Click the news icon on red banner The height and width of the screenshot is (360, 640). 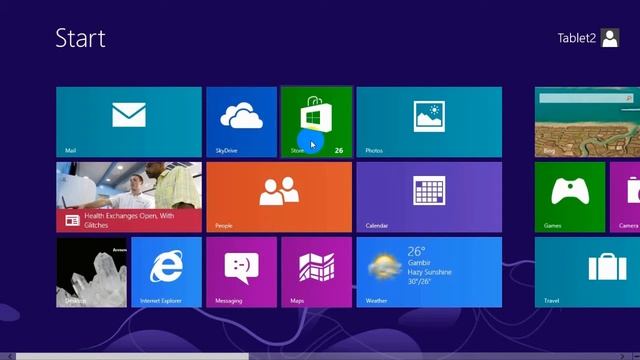(72, 220)
